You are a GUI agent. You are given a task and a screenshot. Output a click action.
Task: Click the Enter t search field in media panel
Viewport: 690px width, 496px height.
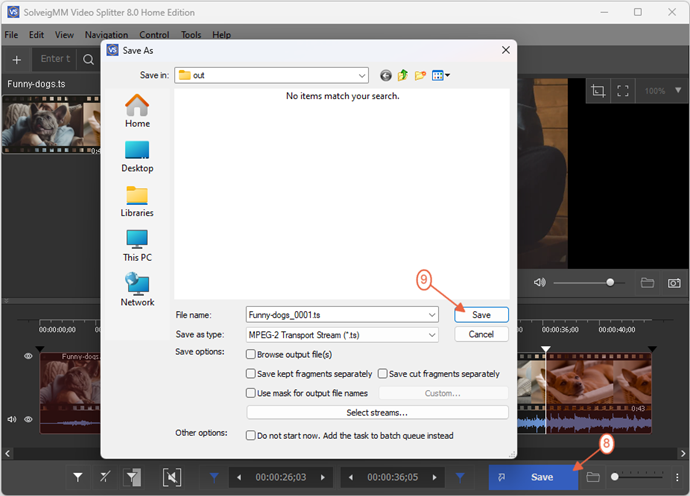coord(55,59)
